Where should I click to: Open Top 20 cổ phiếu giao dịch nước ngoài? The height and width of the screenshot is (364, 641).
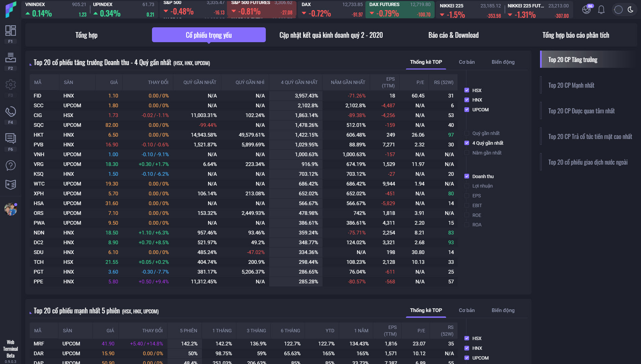588,162
